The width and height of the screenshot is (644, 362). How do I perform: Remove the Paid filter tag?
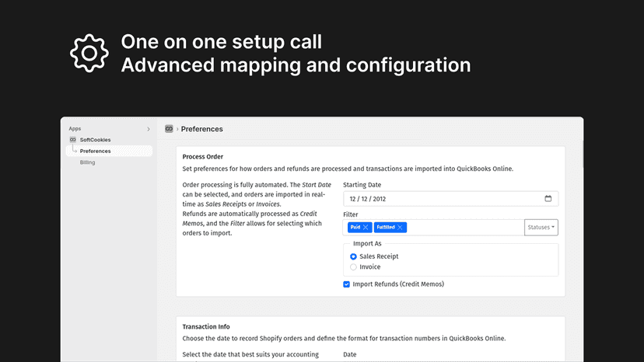pos(366,228)
